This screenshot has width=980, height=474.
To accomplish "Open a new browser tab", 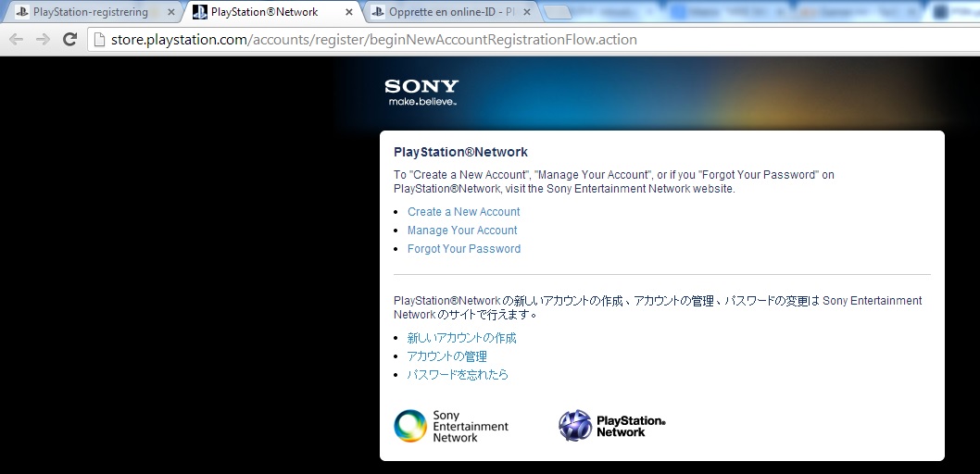I will click(x=558, y=12).
